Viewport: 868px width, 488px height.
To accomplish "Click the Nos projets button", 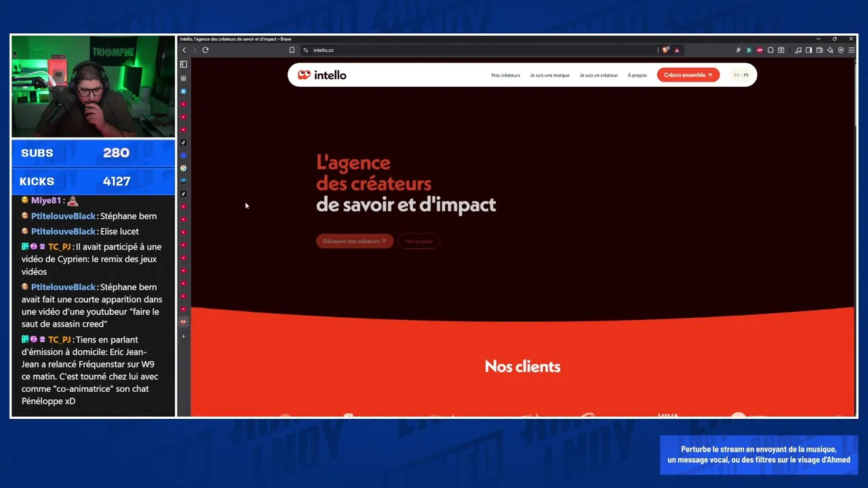I will [x=419, y=241].
